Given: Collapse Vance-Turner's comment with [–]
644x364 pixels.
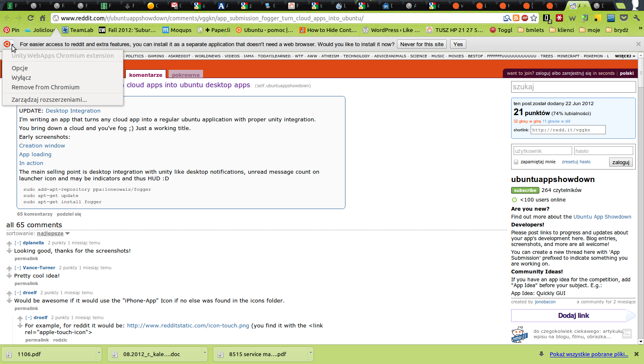Looking at the screenshot, I should (18, 268).
